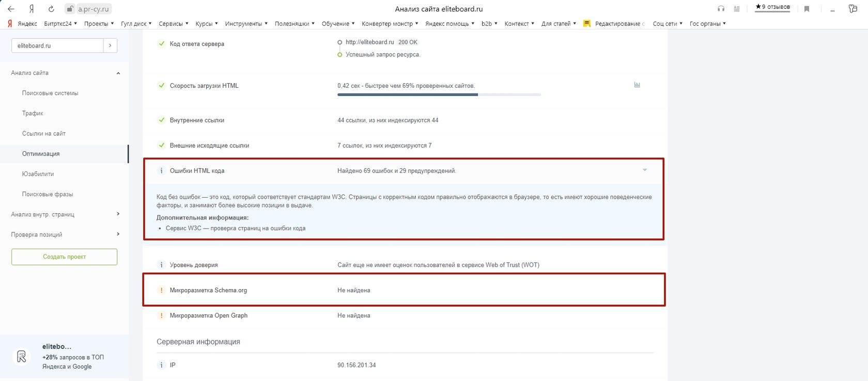Collapse the Анализ сайта sidebar section

(118, 73)
